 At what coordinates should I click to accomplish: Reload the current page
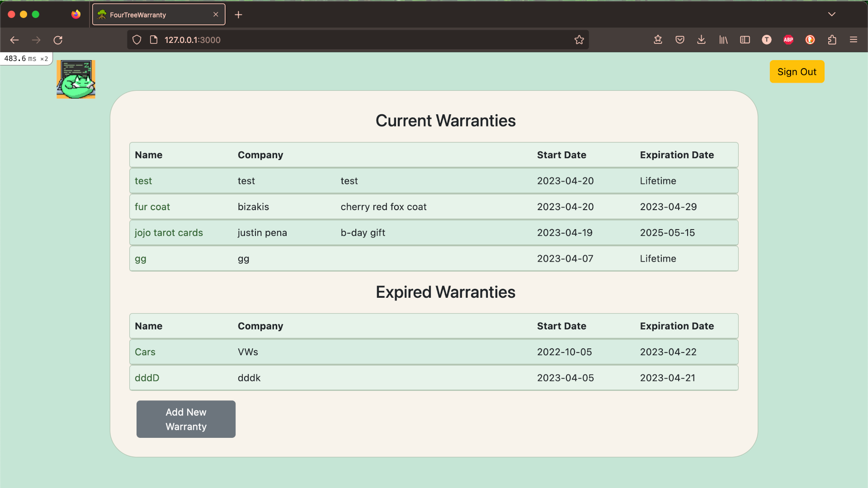pyautogui.click(x=58, y=40)
